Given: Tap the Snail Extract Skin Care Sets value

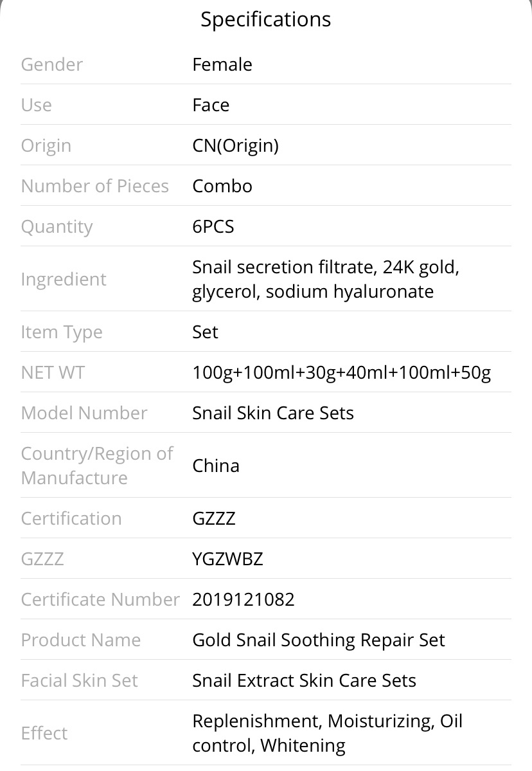Looking at the screenshot, I should [304, 680].
